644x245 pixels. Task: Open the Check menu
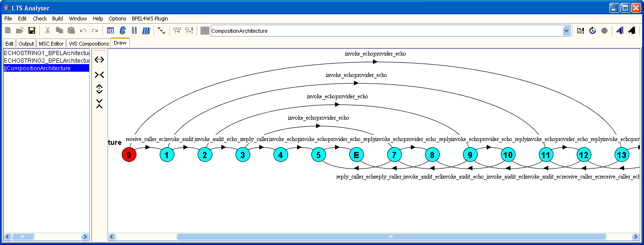click(x=40, y=19)
